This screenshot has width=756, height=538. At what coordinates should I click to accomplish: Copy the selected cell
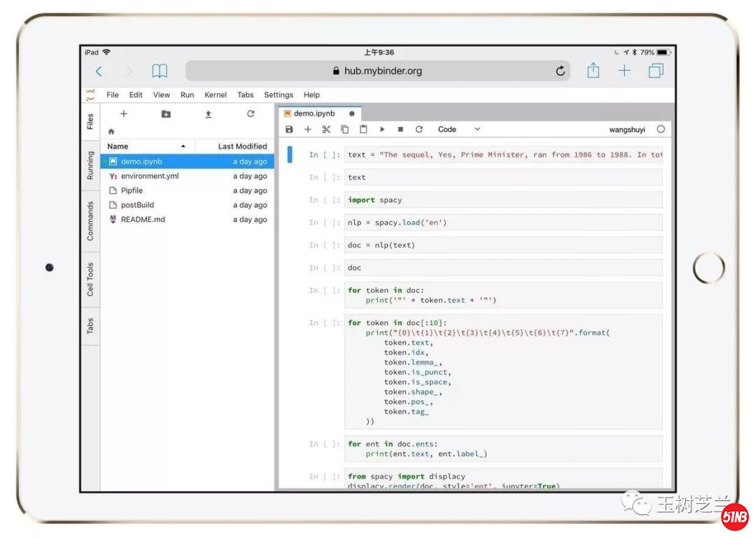tap(344, 130)
